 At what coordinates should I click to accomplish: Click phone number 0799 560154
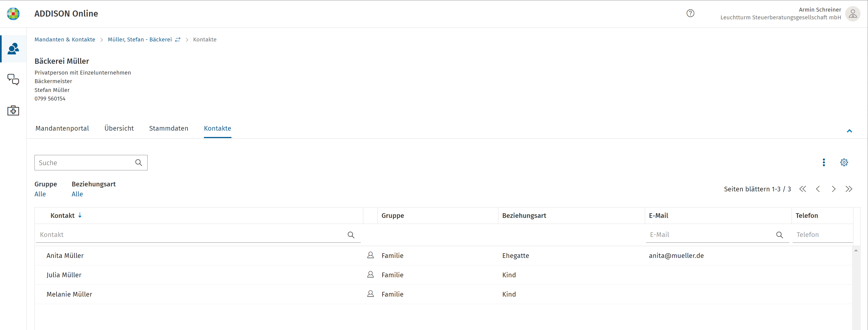pyautogui.click(x=50, y=99)
